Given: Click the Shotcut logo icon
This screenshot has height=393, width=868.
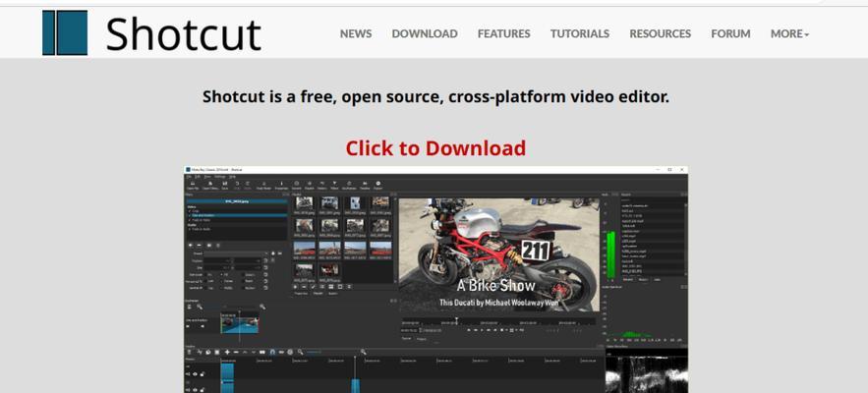Looking at the screenshot, I should 65,32.
